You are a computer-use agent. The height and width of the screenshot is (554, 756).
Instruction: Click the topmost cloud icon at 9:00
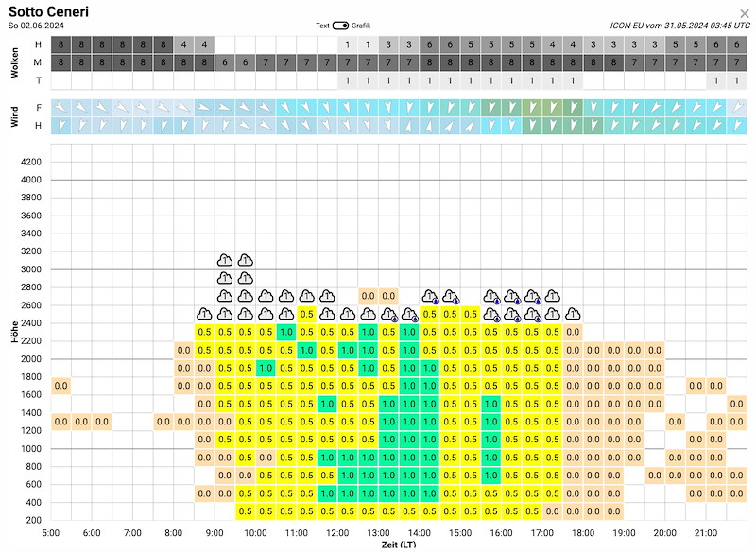(x=225, y=260)
